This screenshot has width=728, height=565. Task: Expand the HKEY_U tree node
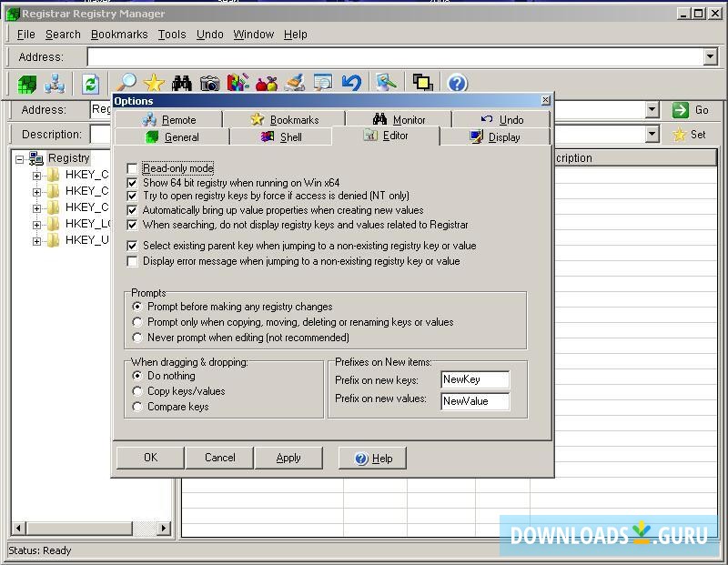(x=36, y=241)
